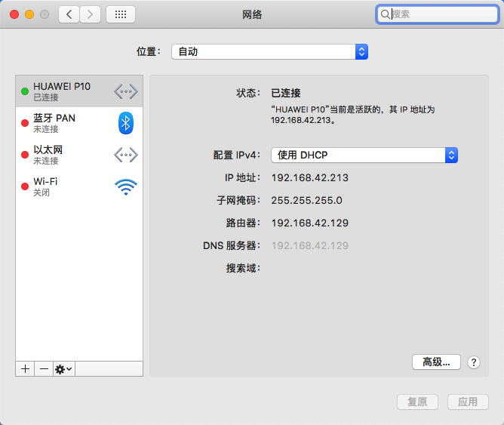Open the 配置 IPv4 DHCP dropdown
This screenshot has height=425, width=504.
point(364,155)
